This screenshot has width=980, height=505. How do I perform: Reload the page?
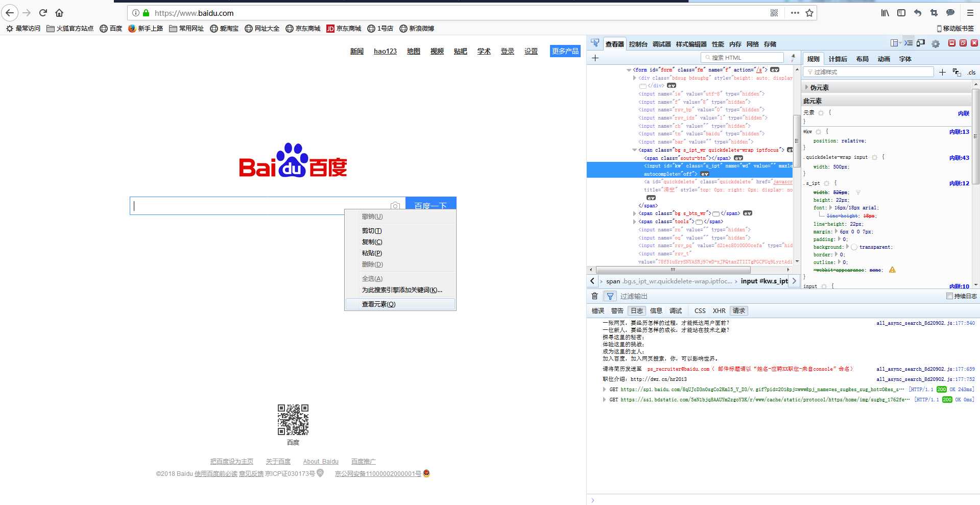coord(43,13)
